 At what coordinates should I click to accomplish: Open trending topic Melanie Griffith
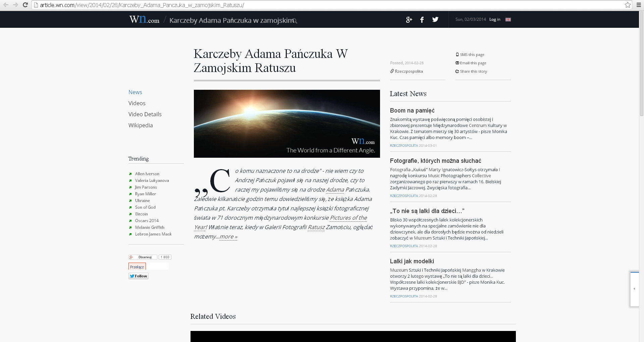tap(150, 227)
